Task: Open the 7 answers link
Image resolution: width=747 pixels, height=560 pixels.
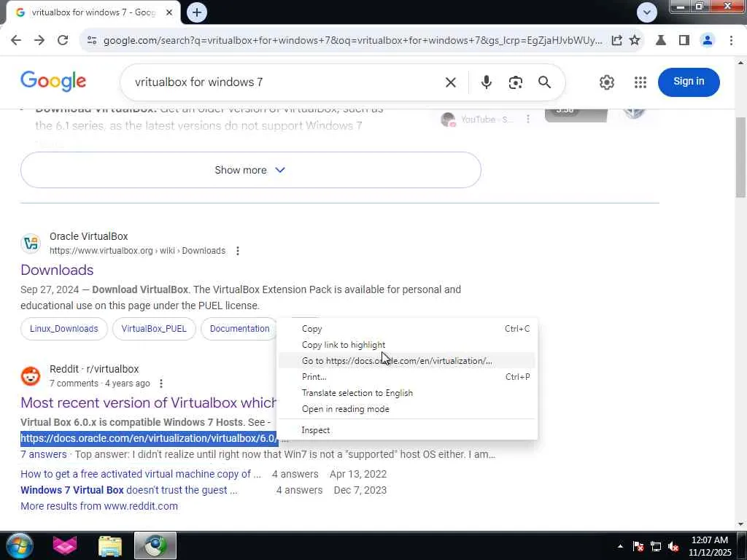Action: 44,454
